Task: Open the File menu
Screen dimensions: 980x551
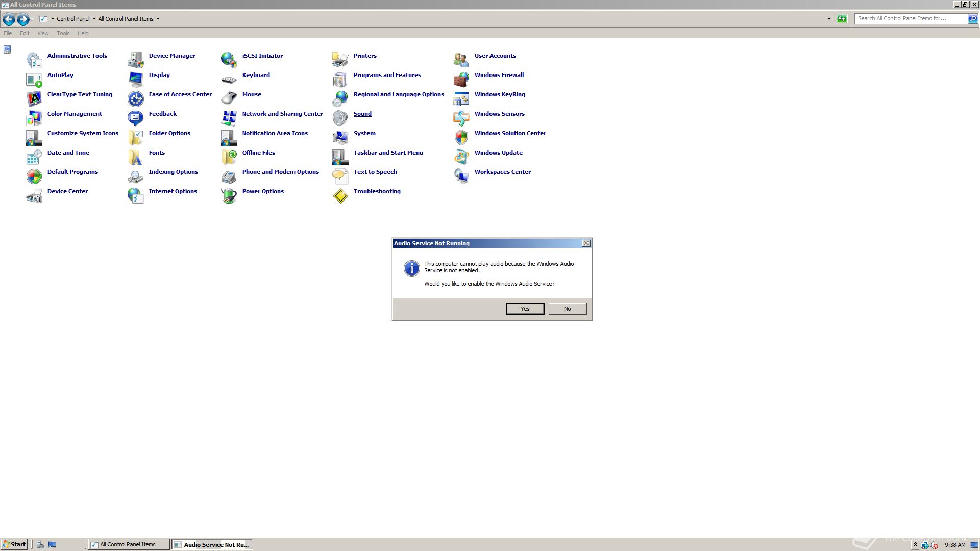Action: 8,33
